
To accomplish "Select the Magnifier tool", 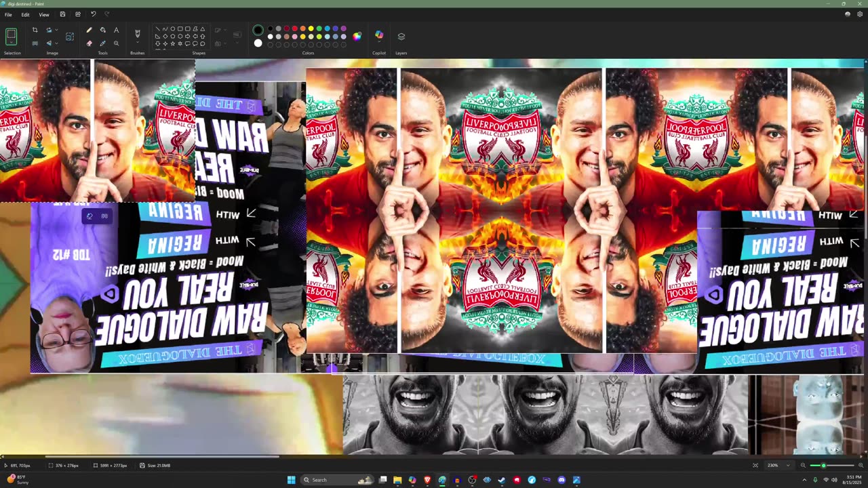I will (116, 43).
